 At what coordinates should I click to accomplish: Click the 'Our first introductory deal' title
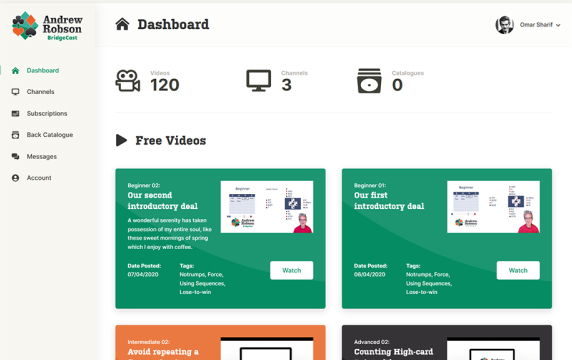click(389, 201)
